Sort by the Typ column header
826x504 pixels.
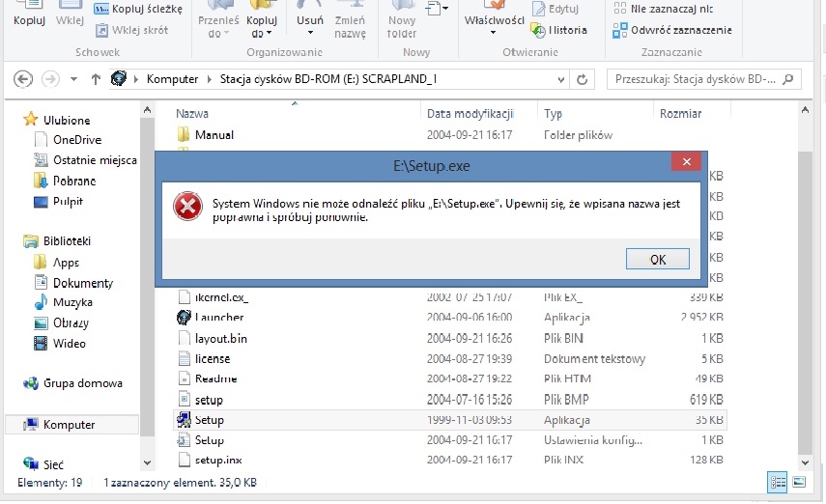[x=553, y=113]
